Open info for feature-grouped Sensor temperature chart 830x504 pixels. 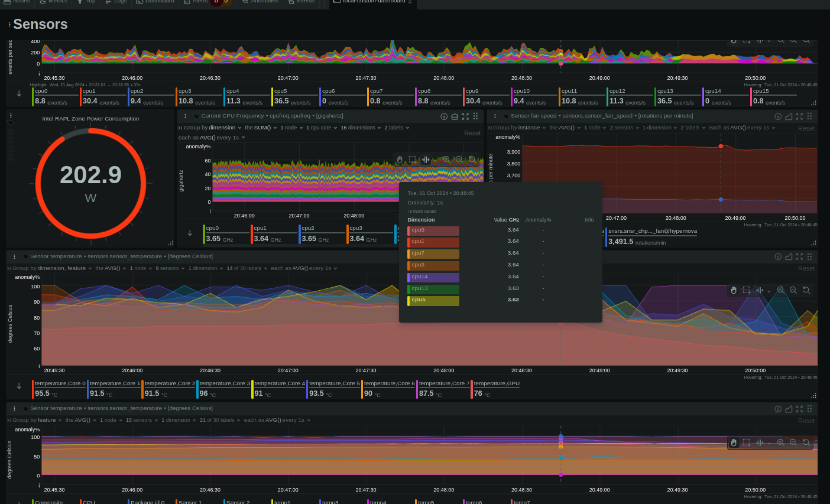[x=778, y=408]
